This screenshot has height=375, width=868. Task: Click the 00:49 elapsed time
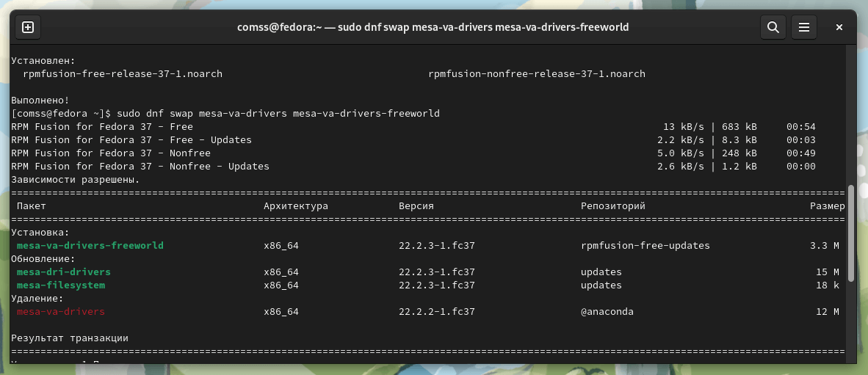coord(801,153)
